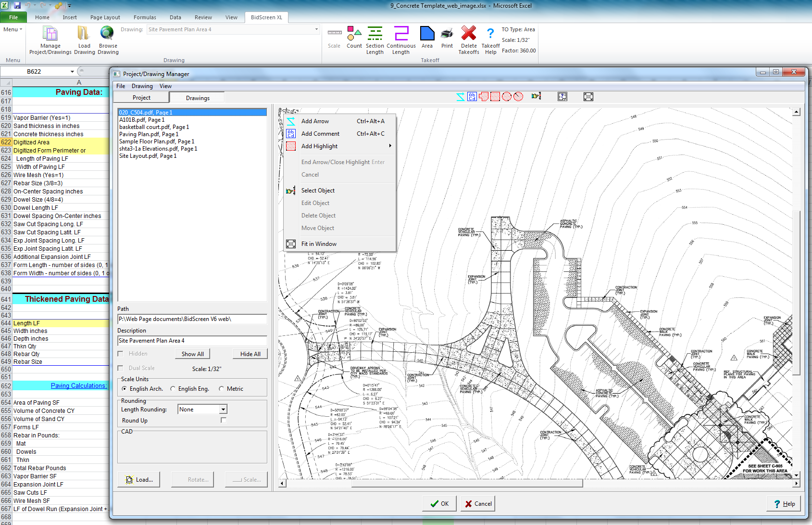Select the Metric scale units radio button
812x525 pixels.
[222, 389]
